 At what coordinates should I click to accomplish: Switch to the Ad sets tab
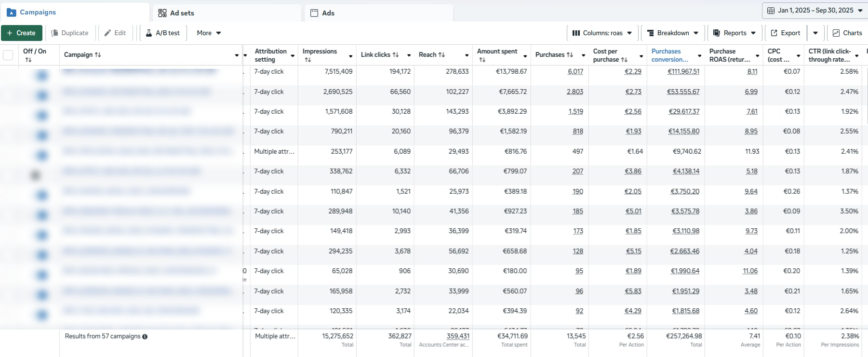[x=176, y=13]
